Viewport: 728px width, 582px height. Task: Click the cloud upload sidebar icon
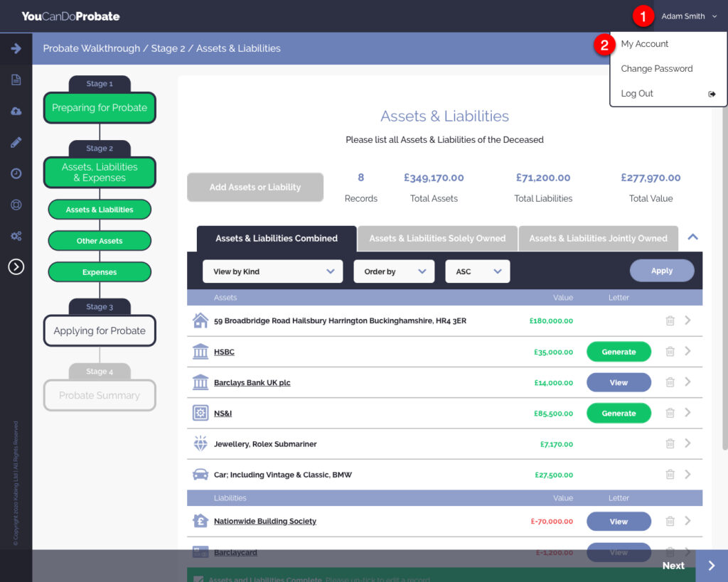tap(16, 111)
